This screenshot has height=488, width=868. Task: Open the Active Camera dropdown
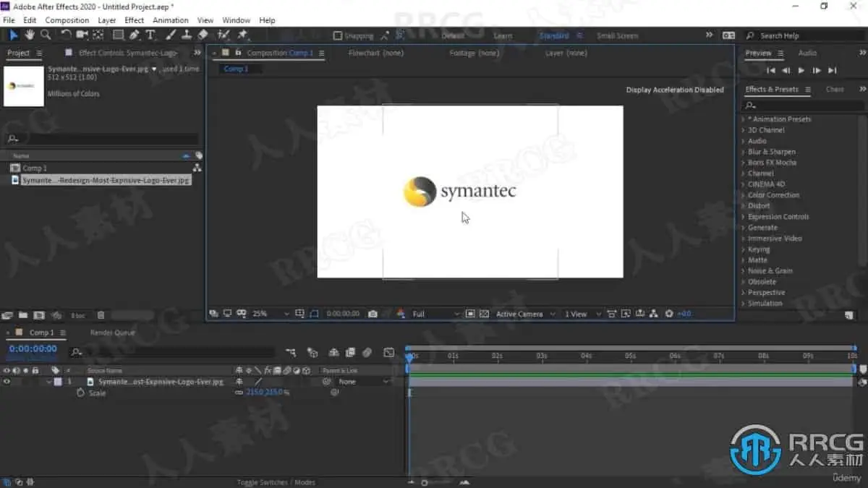(525, 314)
